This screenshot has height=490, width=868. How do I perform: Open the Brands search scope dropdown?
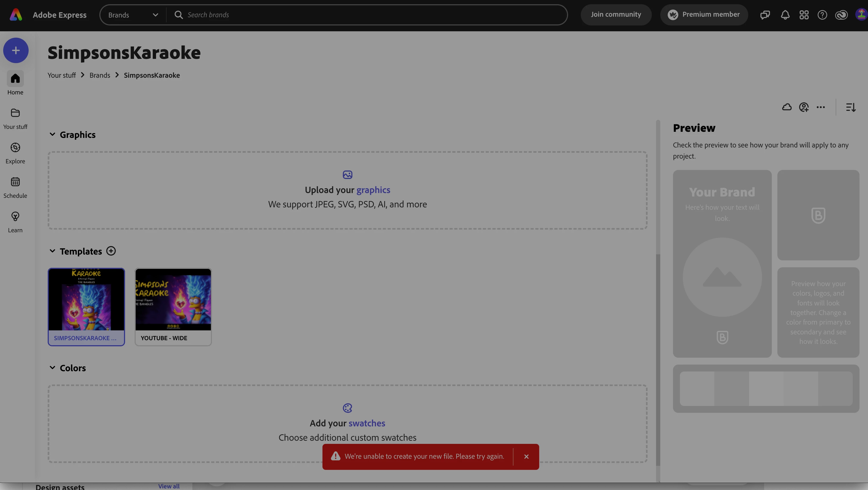coord(133,15)
